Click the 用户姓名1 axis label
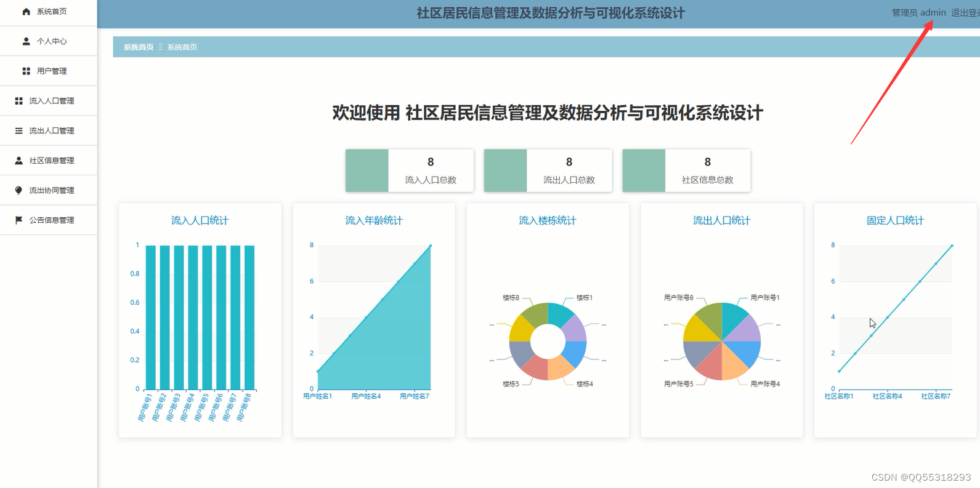Screen dimensions: 980x488 point(318,396)
